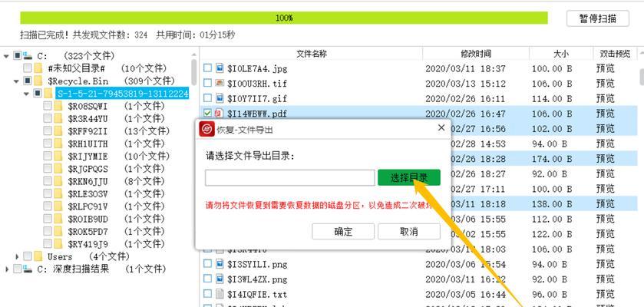Click the export directory path field

tap(290, 178)
